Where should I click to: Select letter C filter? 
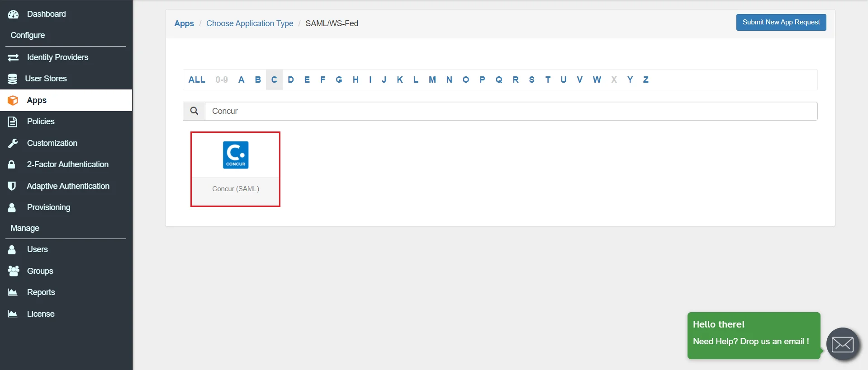click(274, 80)
